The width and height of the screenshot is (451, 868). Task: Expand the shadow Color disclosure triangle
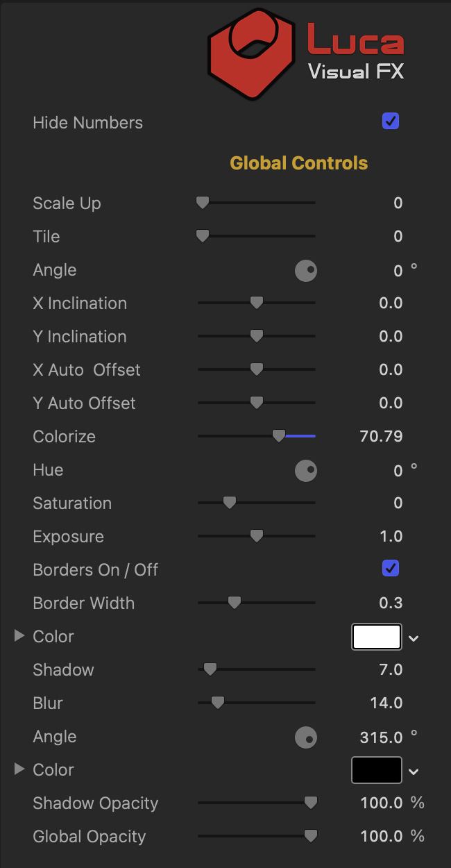[x=19, y=769]
